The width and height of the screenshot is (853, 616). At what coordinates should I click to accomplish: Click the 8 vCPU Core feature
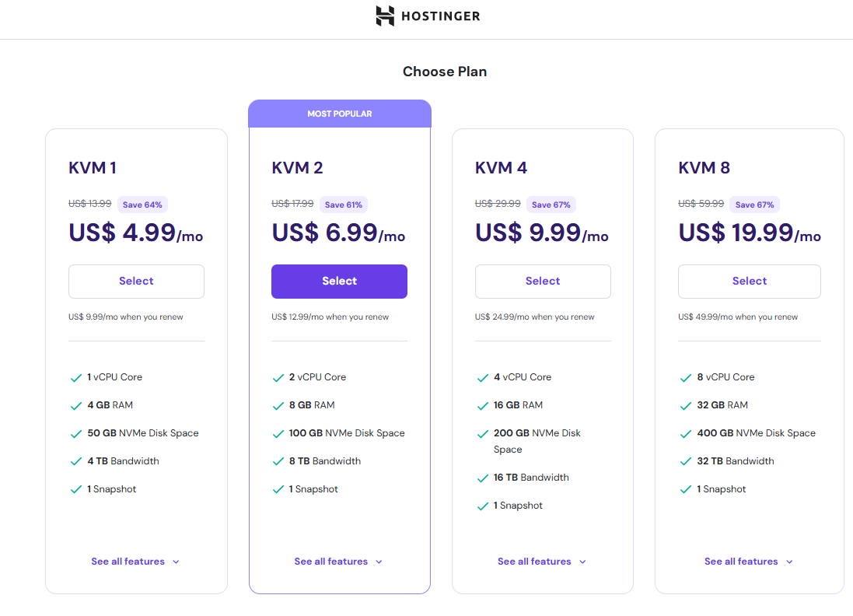tap(726, 377)
